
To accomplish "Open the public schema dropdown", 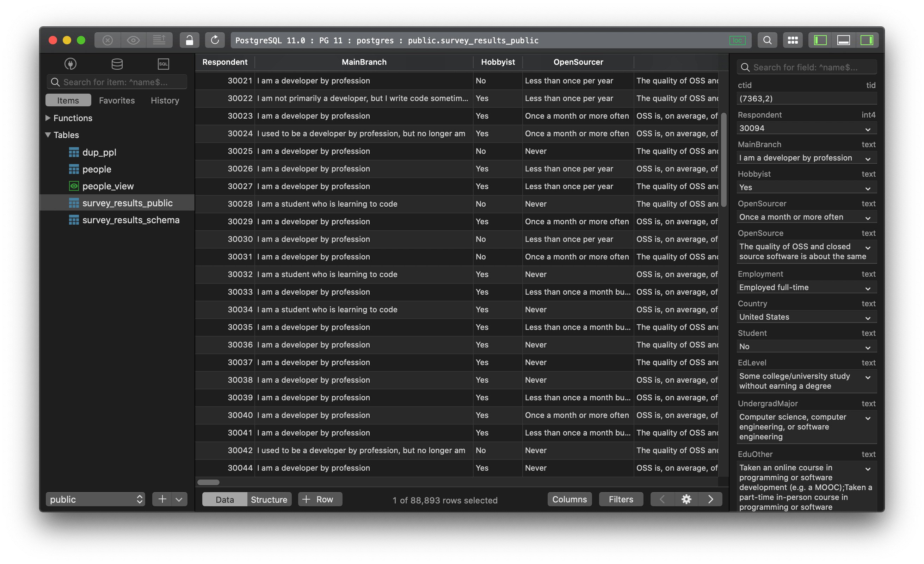I will (96, 499).
